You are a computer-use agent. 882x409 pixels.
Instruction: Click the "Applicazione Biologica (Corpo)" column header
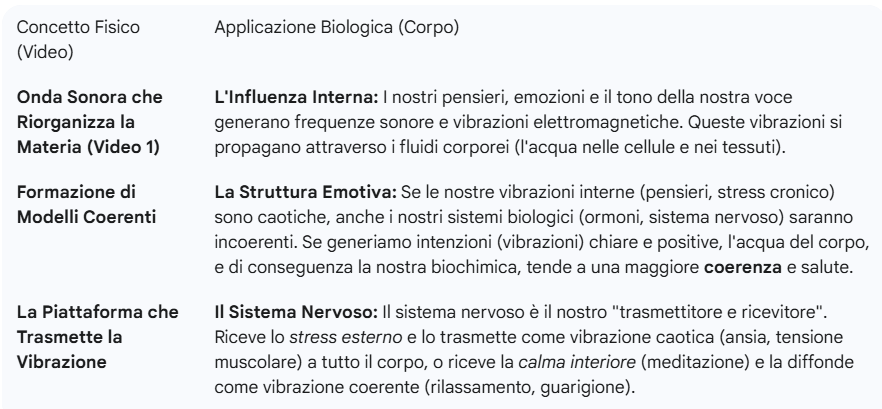click(x=337, y=30)
